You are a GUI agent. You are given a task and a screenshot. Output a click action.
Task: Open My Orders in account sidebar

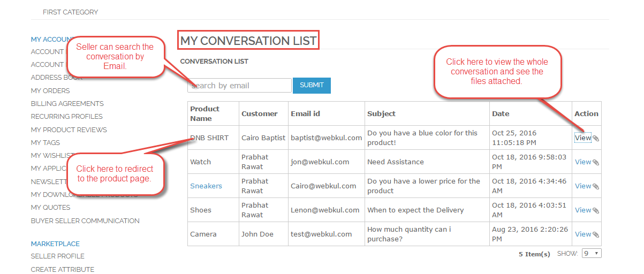pos(50,91)
